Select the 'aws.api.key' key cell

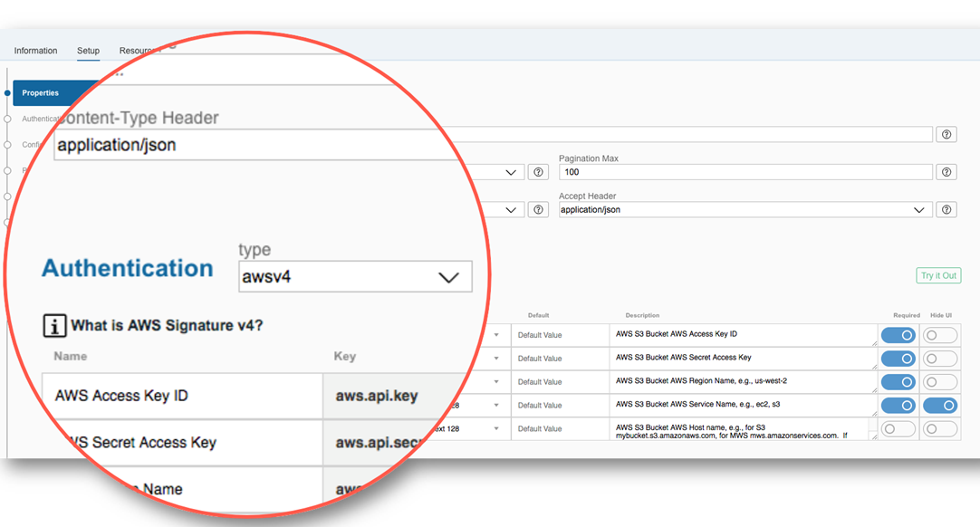(x=396, y=396)
